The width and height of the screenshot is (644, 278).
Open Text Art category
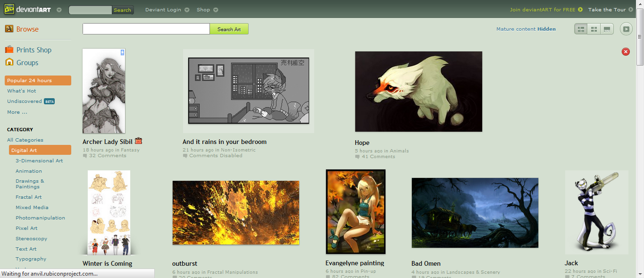coord(26,249)
